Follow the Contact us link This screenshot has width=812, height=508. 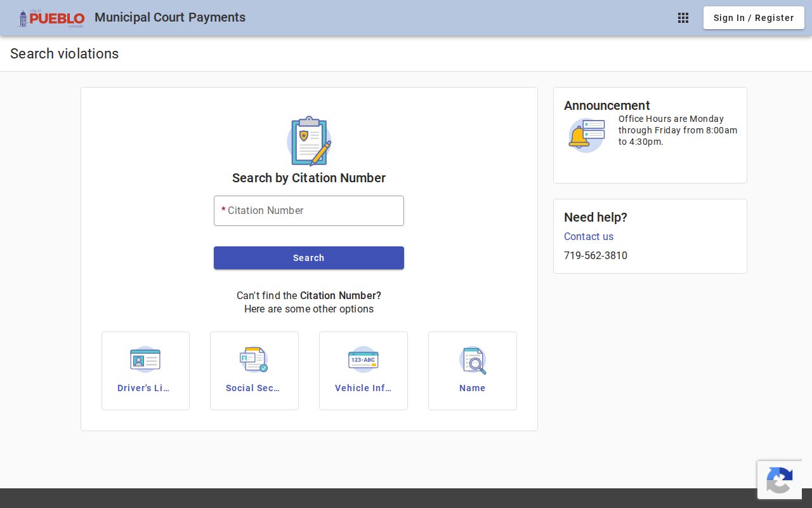(589, 236)
